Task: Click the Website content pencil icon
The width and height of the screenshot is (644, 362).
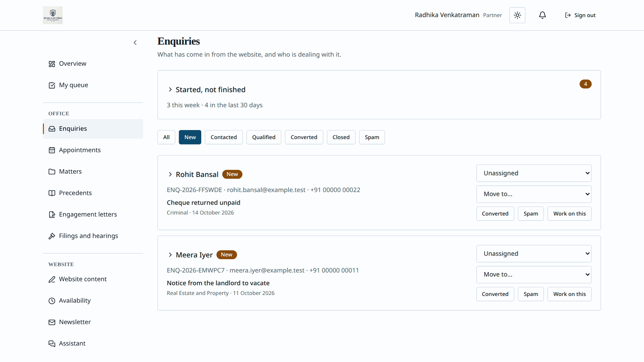Action: pyautogui.click(x=52, y=279)
